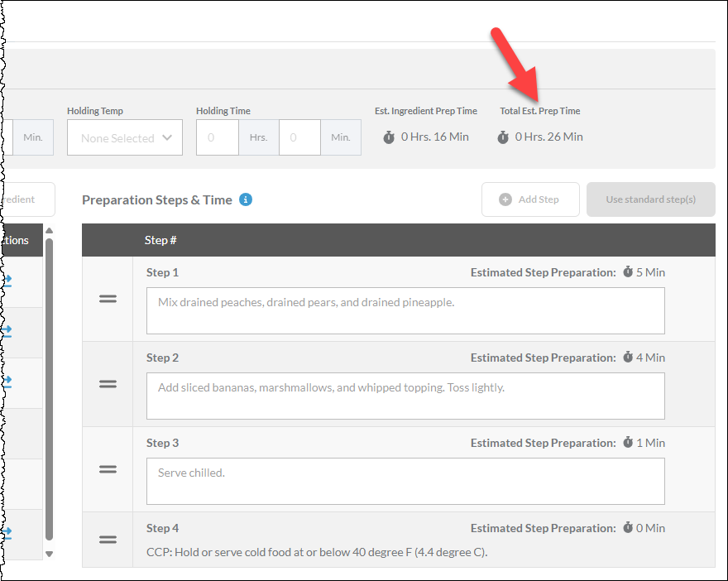Edit the Step 1 instruction text box
This screenshot has height=581, width=728.
405,310
